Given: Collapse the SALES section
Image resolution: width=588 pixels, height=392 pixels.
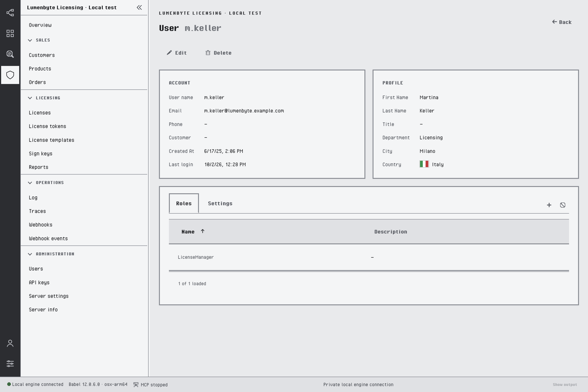Looking at the screenshot, I should pos(39,40).
